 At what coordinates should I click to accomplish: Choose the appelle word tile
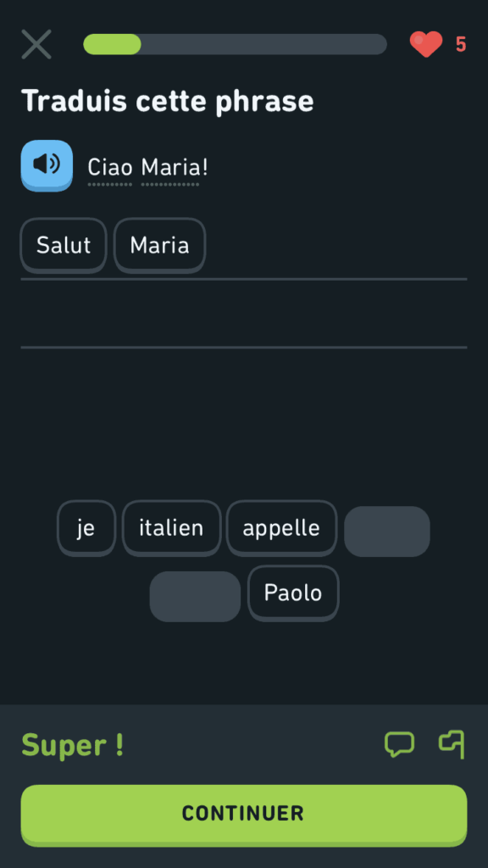point(281,528)
